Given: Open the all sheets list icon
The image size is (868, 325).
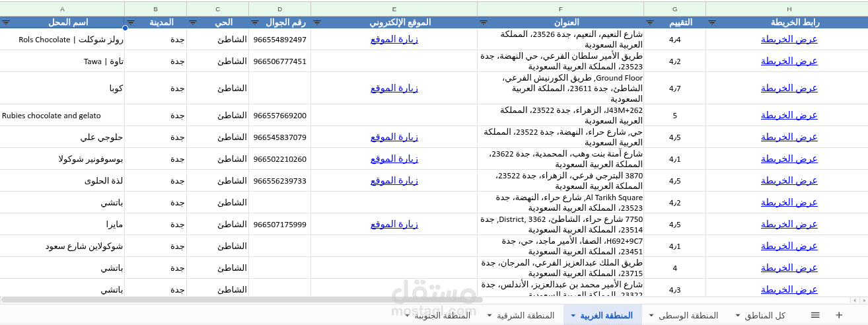Looking at the screenshot, I should point(815,315).
